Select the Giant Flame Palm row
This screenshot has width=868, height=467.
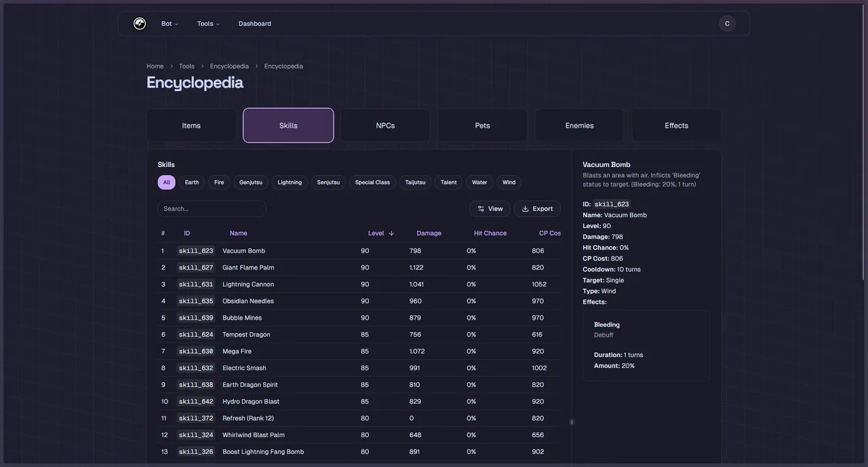359,267
